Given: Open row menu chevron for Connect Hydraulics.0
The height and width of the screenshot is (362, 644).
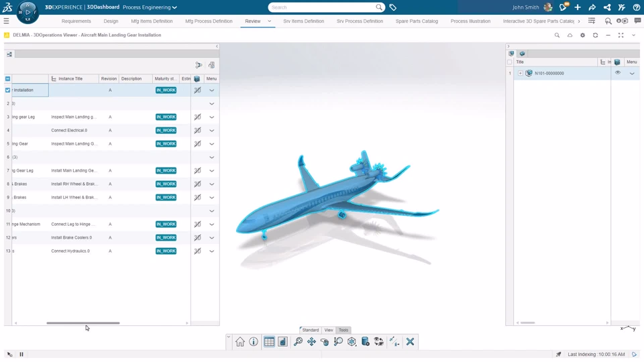Looking at the screenshot, I should pos(211,251).
